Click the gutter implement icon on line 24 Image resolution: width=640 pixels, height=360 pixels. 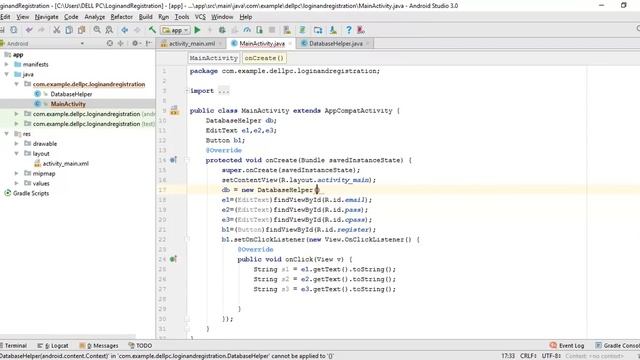click(173, 259)
